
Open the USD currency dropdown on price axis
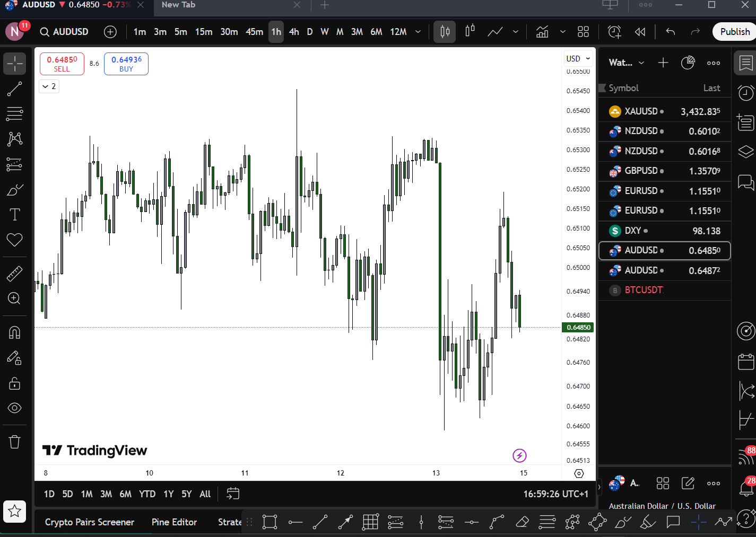(x=578, y=58)
